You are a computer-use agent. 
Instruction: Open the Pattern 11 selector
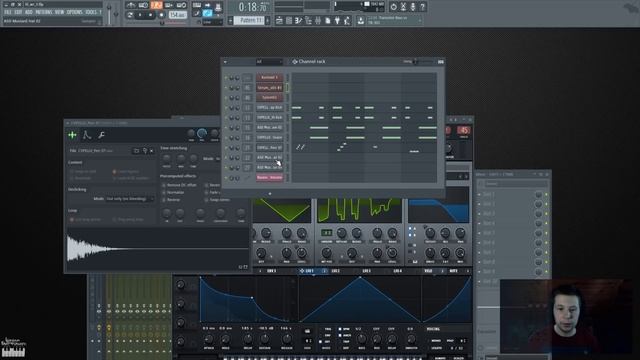click(250, 20)
